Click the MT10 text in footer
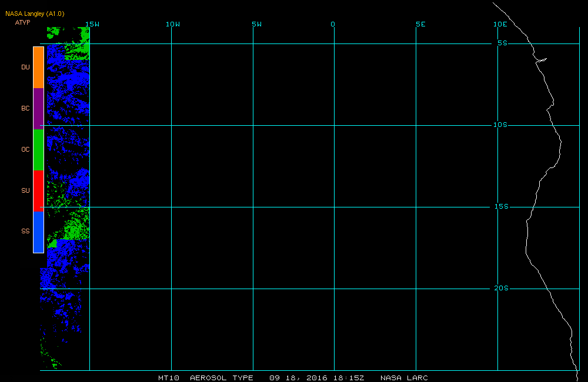 tap(169, 378)
